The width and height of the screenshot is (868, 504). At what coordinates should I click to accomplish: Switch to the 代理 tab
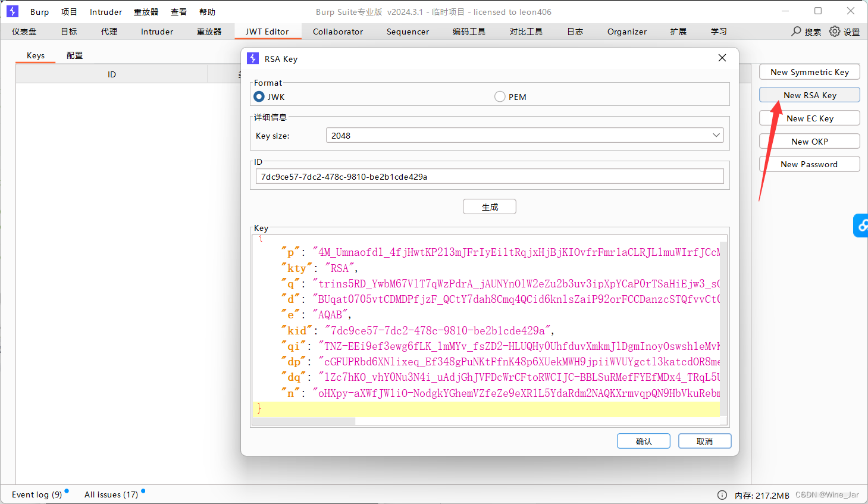coord(109,32)
